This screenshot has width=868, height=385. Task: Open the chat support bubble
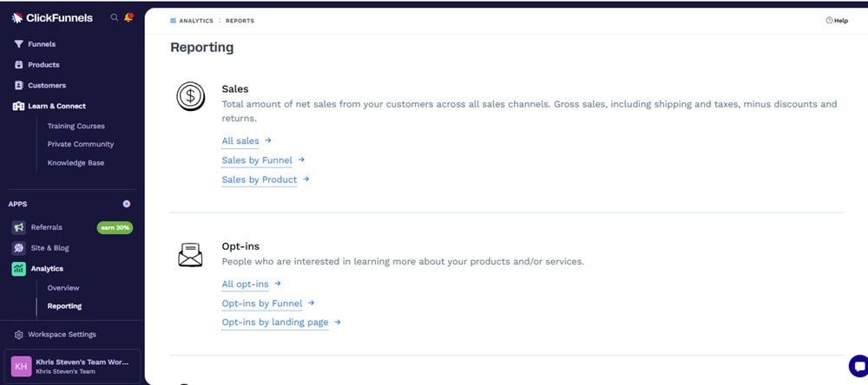pyautogui.click(x=858, y=366)
